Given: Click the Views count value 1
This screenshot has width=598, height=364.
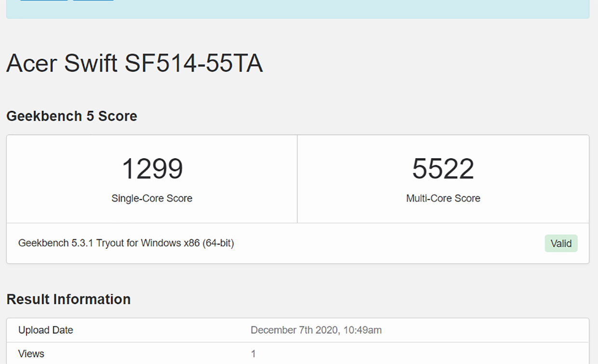Looking at the screenshot, I should 254,354.
